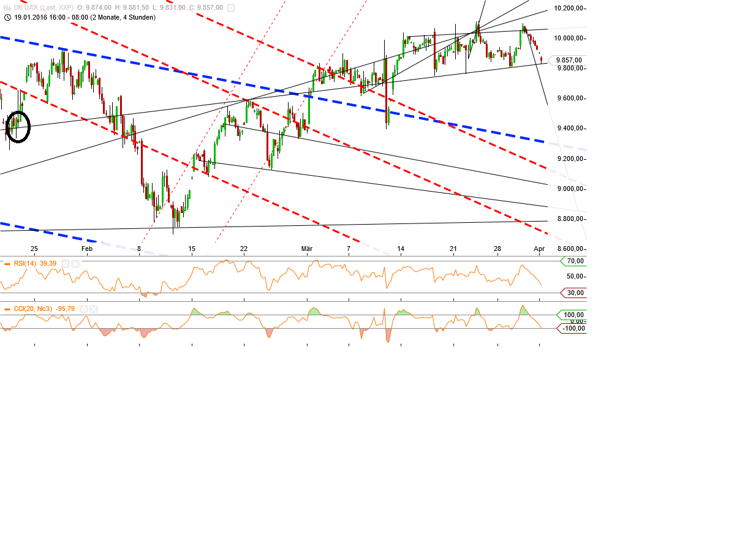Click the circular icon after the OHLC values
Viewport: 756px width, 554px height.
point(230,7)
